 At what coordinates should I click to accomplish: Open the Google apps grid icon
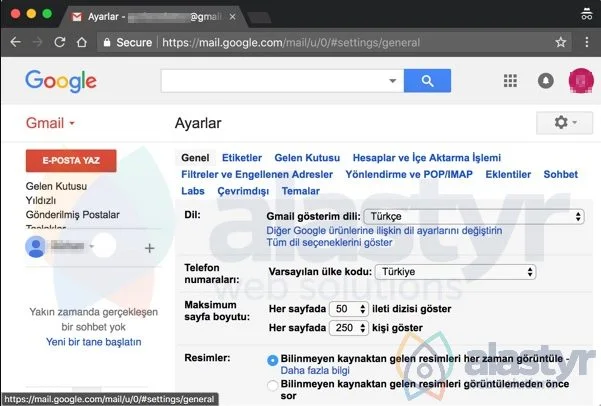point(510,81)
